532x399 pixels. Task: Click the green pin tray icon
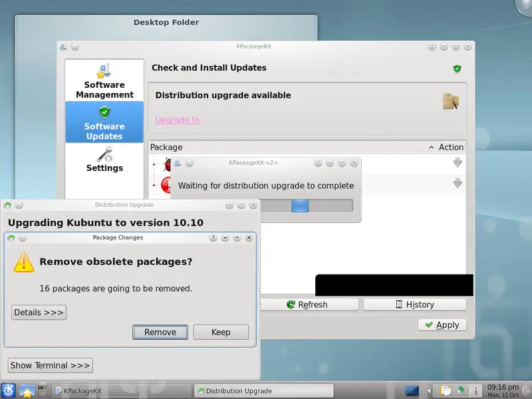[461, 390]
